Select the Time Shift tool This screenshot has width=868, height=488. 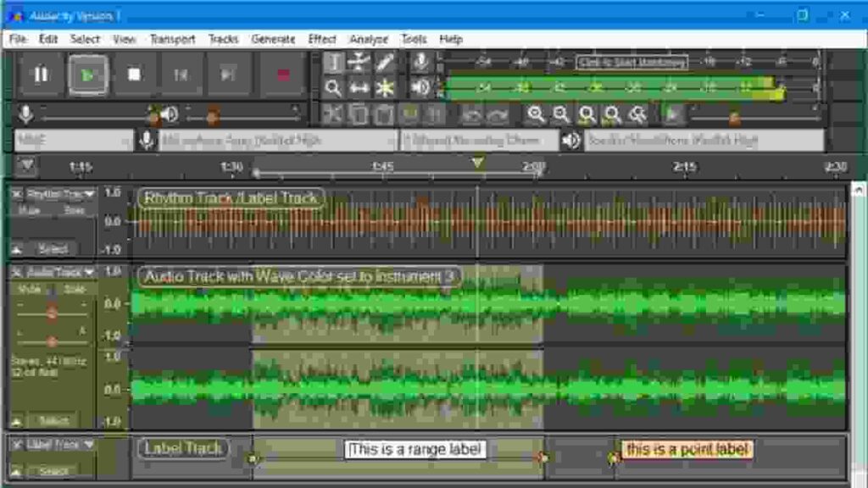click(359, 87)
